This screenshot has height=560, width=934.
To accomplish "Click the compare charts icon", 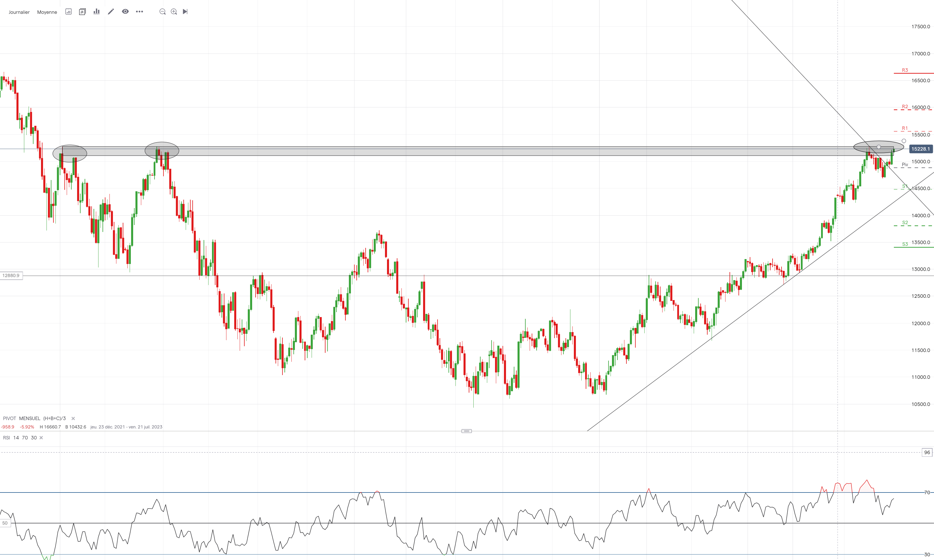I will (x=82, y=12).
